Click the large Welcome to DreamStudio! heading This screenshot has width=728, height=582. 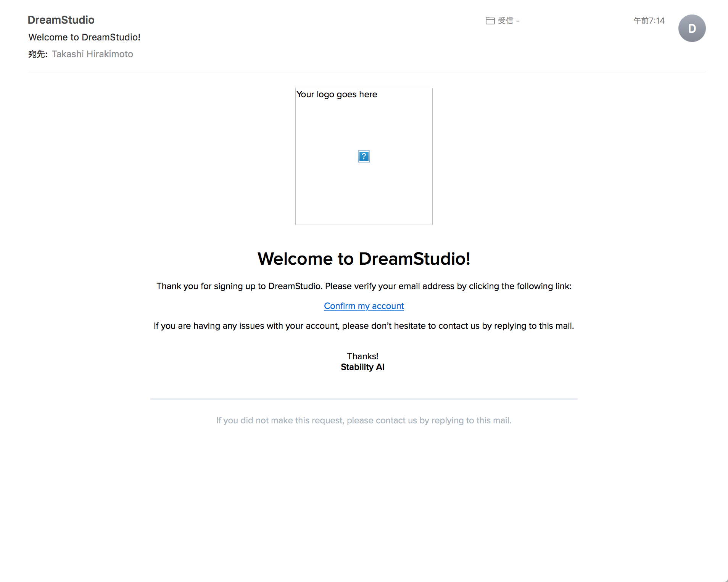click(x=364, y=259)
